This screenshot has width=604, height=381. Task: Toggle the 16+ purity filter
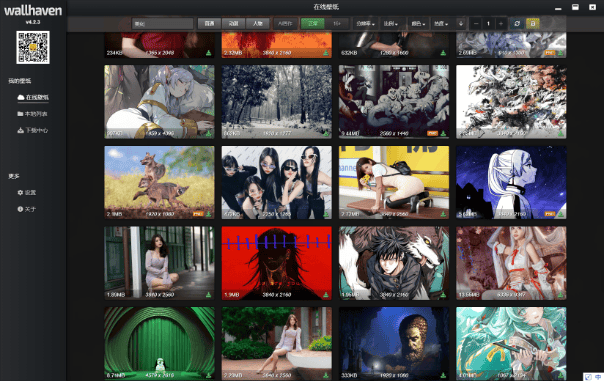(x=336, y=23)
